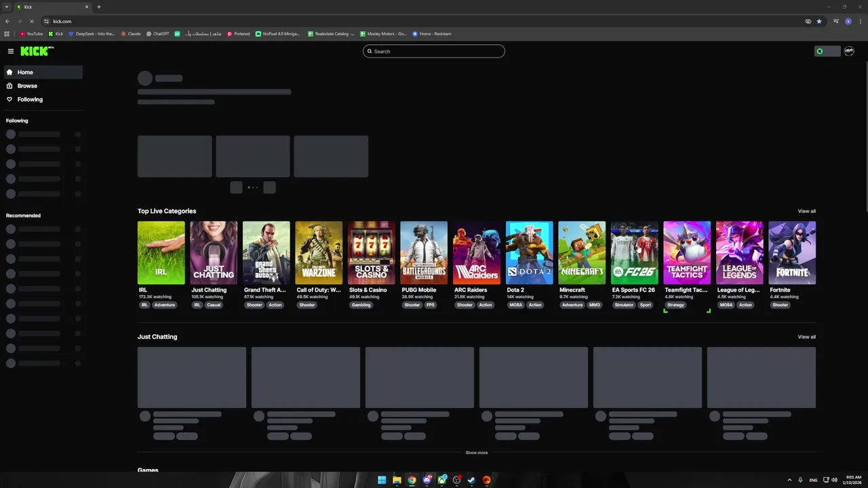The height and width of the screenshot is (488, 868).
Task: Open the Warzone category cover
Action: point(319,253)
